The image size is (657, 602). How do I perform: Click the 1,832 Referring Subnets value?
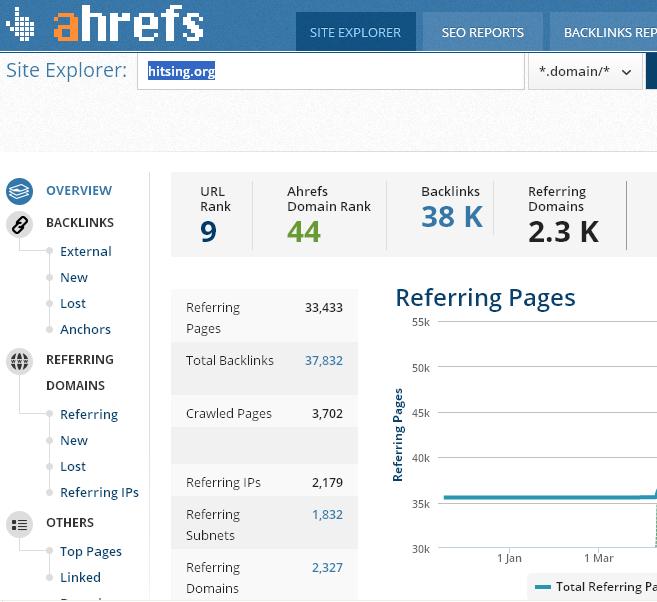pyautogui.click(x=327, y=515)
